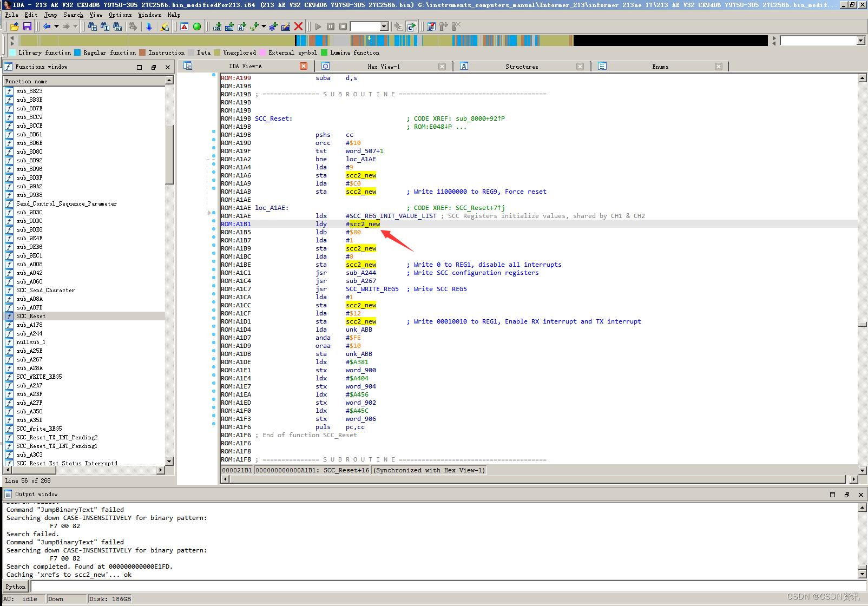Jump back with blue left arrow

click(47, 27)
